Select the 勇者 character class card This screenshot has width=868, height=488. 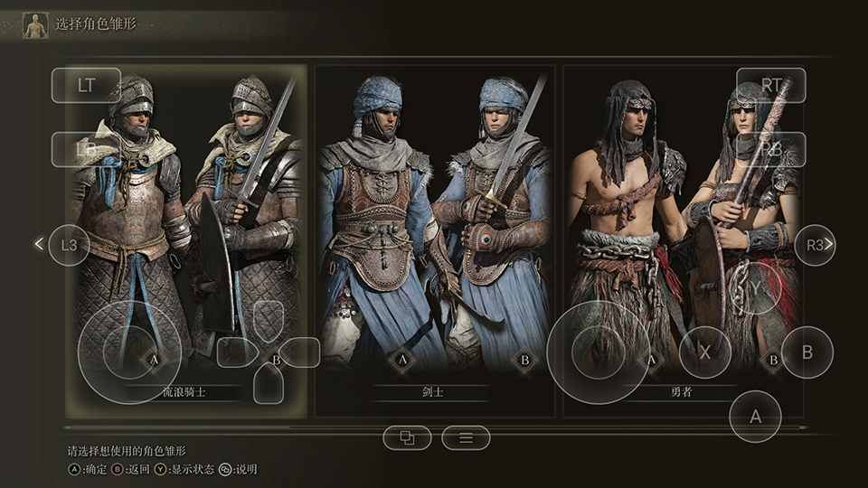click(684, 241)
